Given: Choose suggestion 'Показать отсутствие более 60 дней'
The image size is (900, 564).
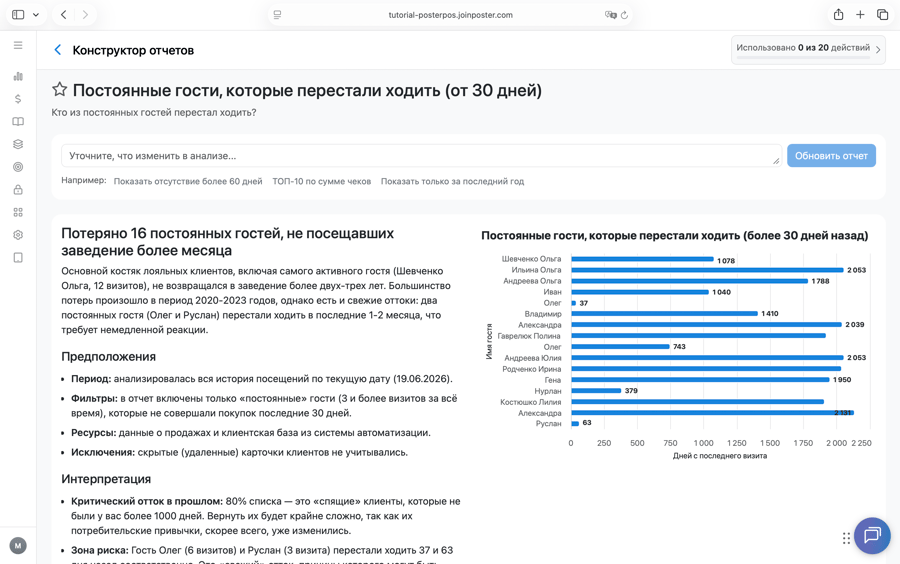Looking at the screenshot, I should (188, 181).
